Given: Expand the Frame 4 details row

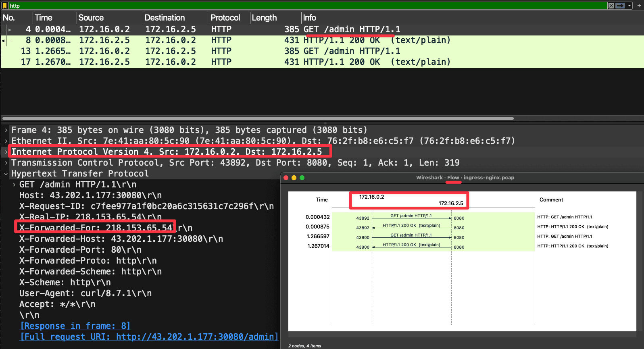Looking at the screenshot, I should [x=6, y=130].
